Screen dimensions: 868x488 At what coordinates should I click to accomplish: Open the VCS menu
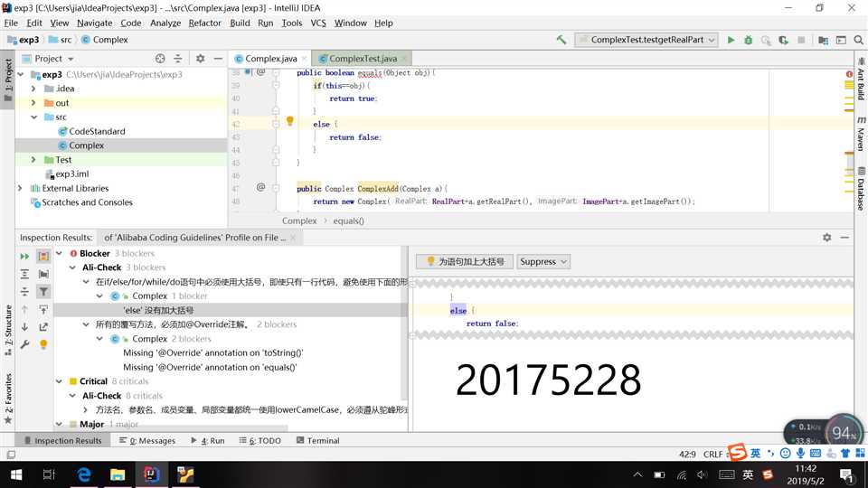(x=317, y=23)
